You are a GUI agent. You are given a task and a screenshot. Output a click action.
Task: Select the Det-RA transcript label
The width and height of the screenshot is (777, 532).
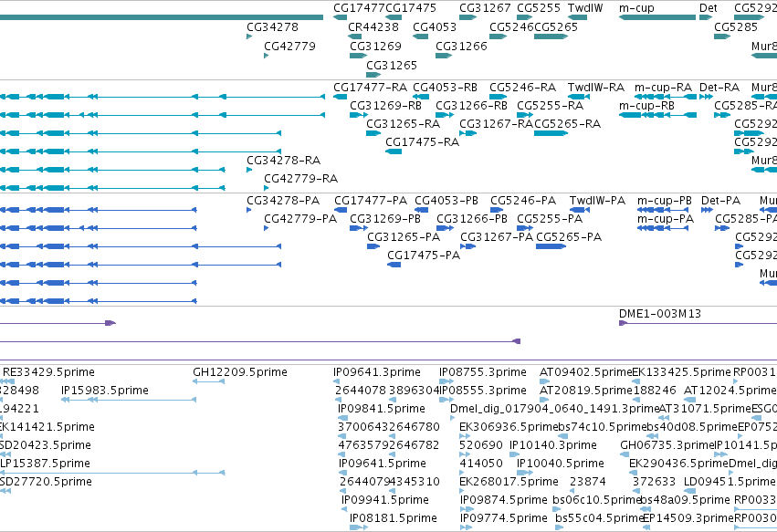pos(719,88)
